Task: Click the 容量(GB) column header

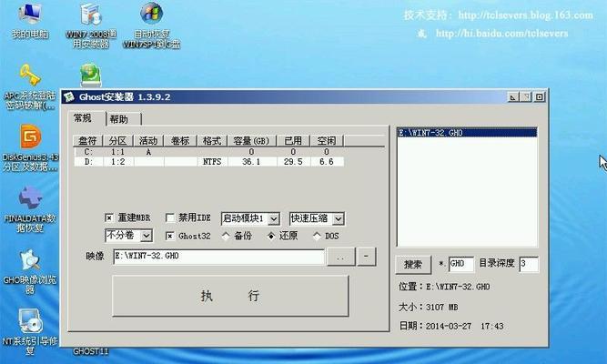Action: [251, 140]
